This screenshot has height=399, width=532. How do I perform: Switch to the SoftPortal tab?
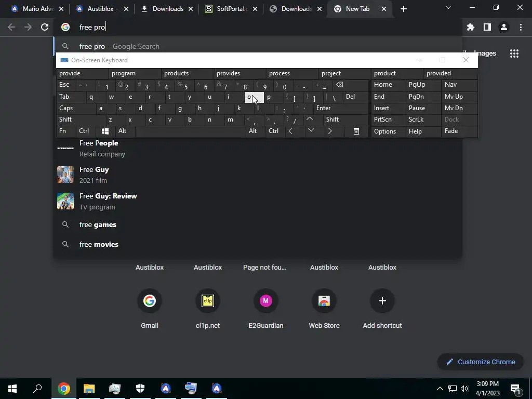[x=231, y=9]
